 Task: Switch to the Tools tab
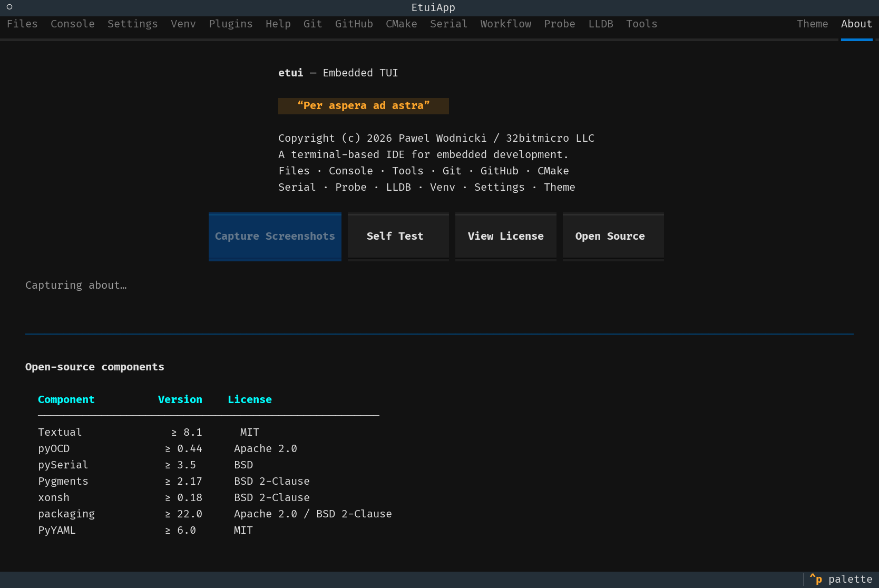click(x=642, y=24)
